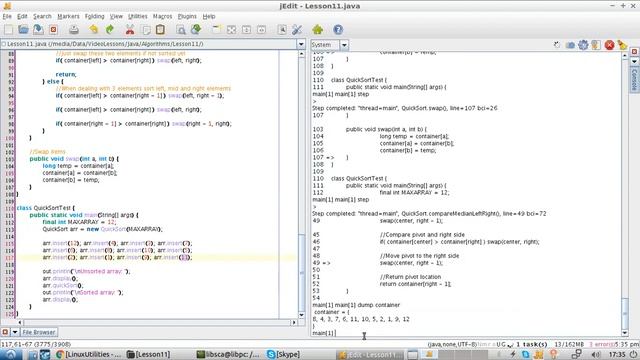Switch to Skype taskbar window
Viewport: 640px width, 360px height.
point(283,354)
